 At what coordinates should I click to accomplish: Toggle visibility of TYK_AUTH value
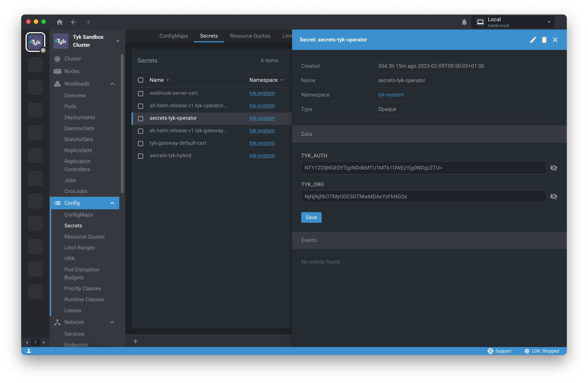pyautogui.click(x=553, y=168)
